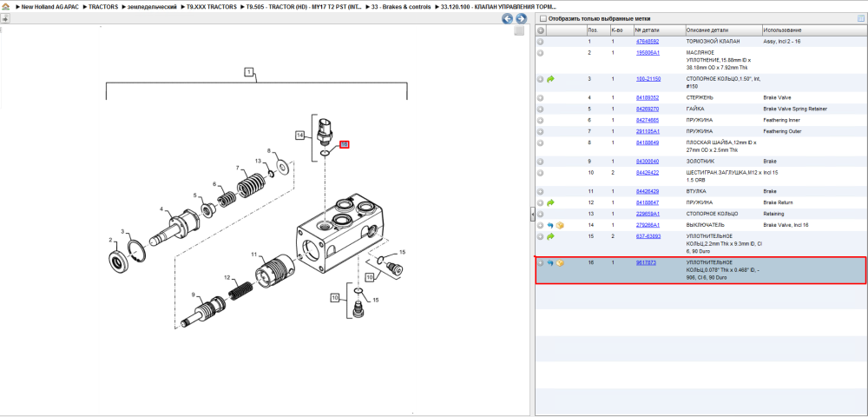Add part 84300840 using its plus icon

pos(540,161)
